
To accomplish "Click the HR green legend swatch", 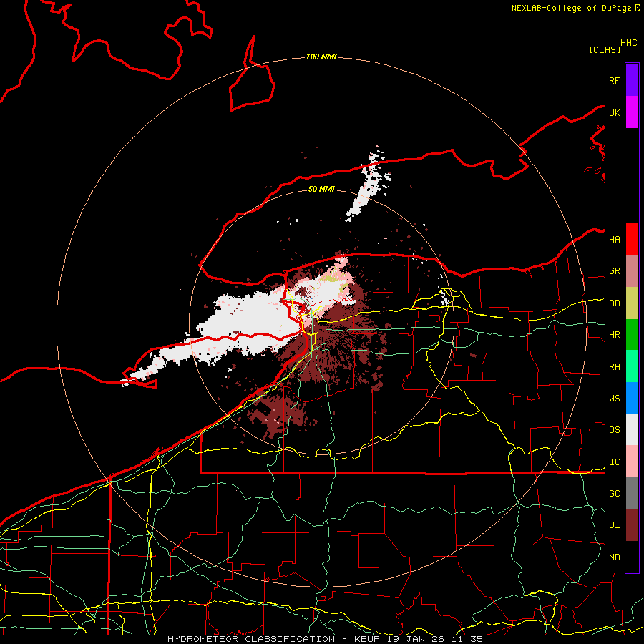I will (x=632, y=335).
